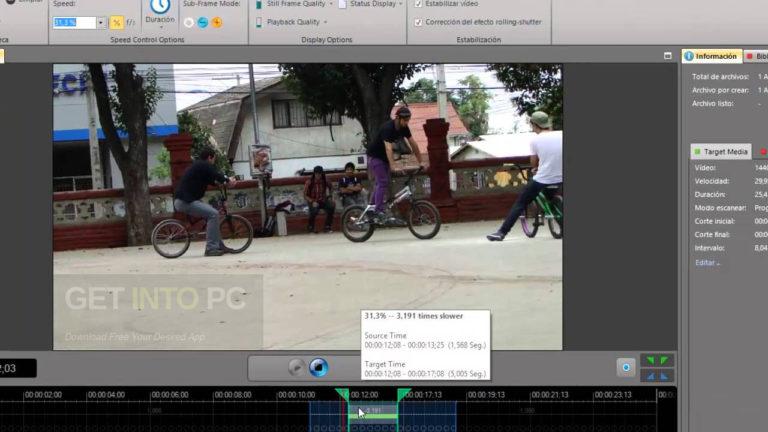Open the Status Display dropdown
The image size is (768, 432).
pos(401,4)
